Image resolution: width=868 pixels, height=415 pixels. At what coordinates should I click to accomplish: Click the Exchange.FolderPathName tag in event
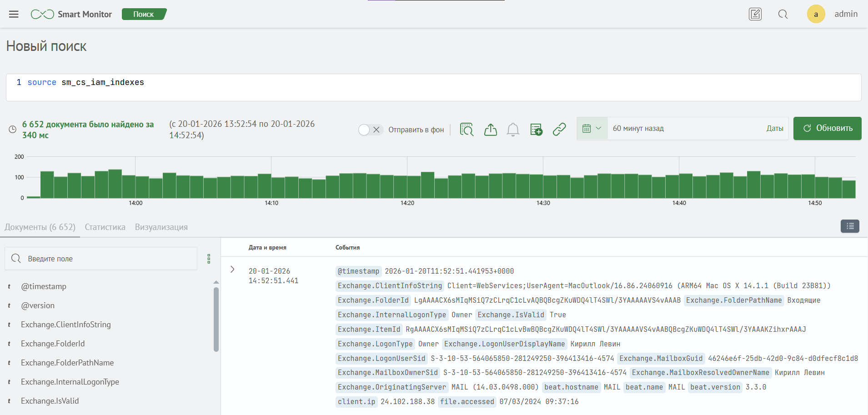(x=734, y=300)
